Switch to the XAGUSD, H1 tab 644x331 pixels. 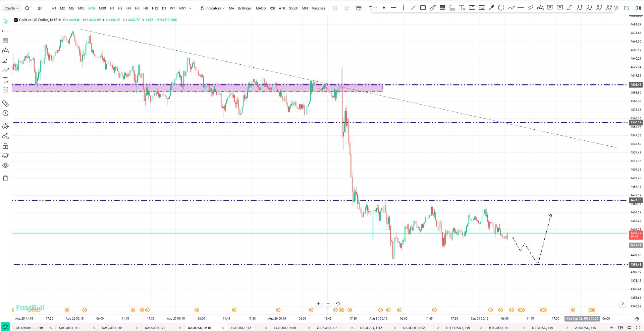coord(69,328)
